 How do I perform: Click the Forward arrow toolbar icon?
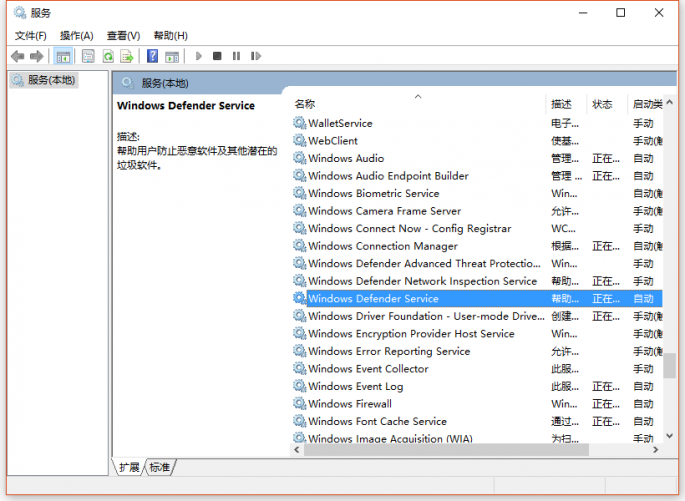click(37, 56)
